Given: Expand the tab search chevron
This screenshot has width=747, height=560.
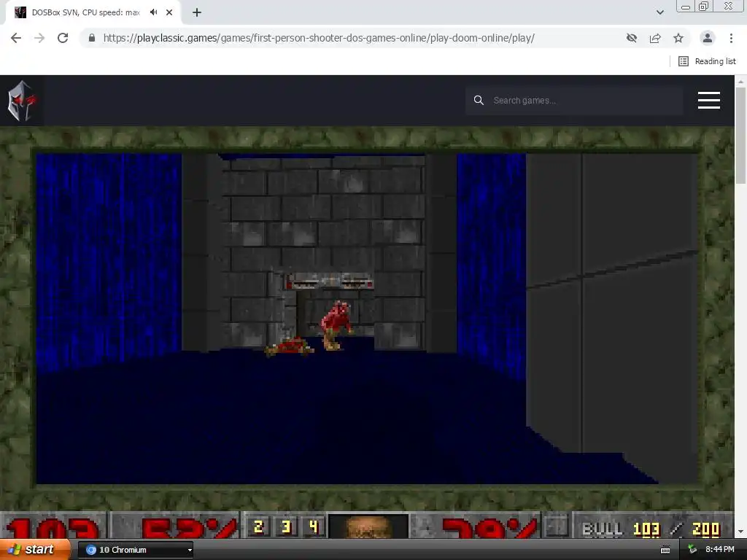Looking at the screenshot, I should (659, 12).
